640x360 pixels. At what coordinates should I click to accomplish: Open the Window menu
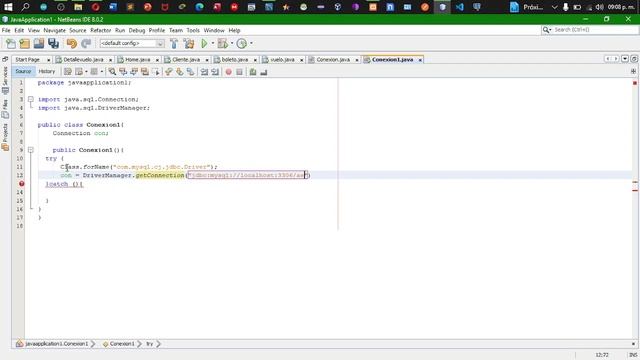pyautogui.click(x=214, y=30)
